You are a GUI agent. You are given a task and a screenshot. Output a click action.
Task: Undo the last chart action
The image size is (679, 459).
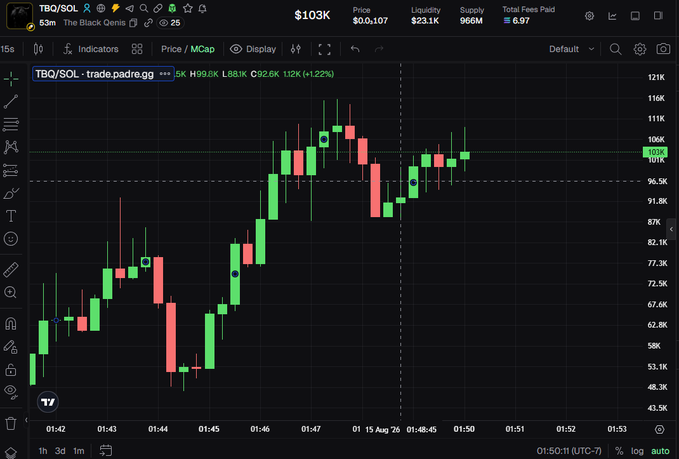click(355, 49)
